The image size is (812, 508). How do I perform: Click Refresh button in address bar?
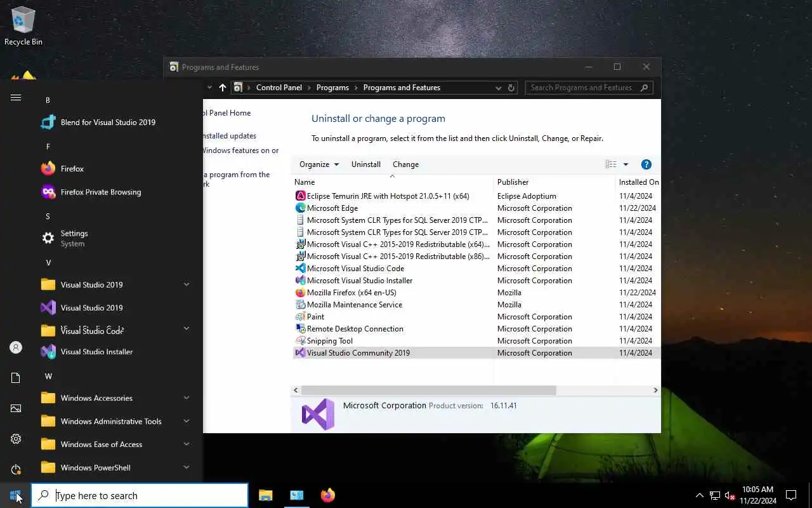[x=511, y=88]
